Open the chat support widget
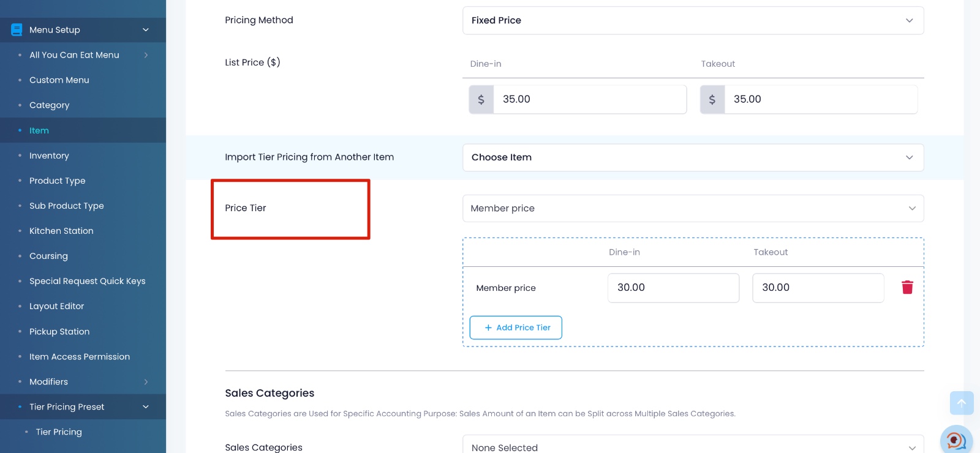This screenshot has width=980, height=453. (x=956, y=440)
